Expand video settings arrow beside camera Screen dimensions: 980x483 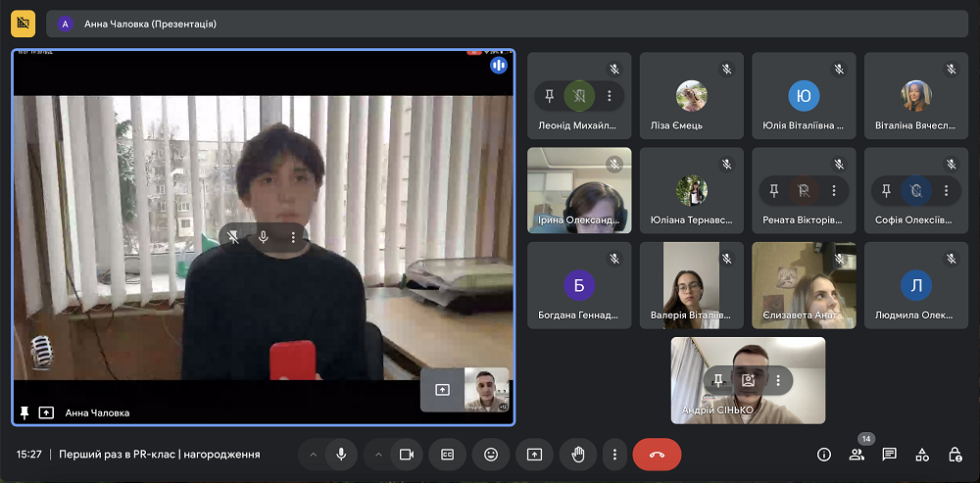pyautogui.click(x=377, y=455)
